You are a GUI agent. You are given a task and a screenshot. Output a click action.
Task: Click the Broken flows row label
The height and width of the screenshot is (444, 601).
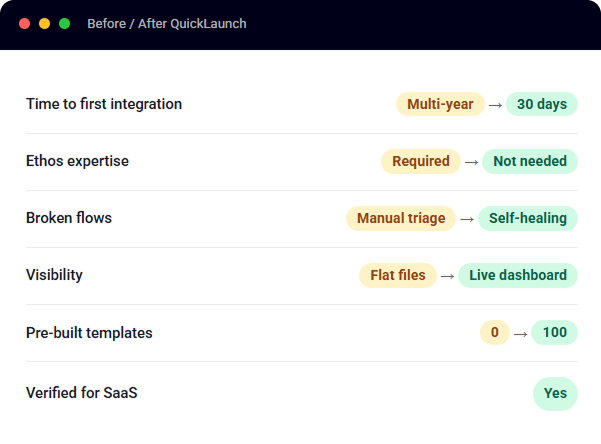(69, 218)
